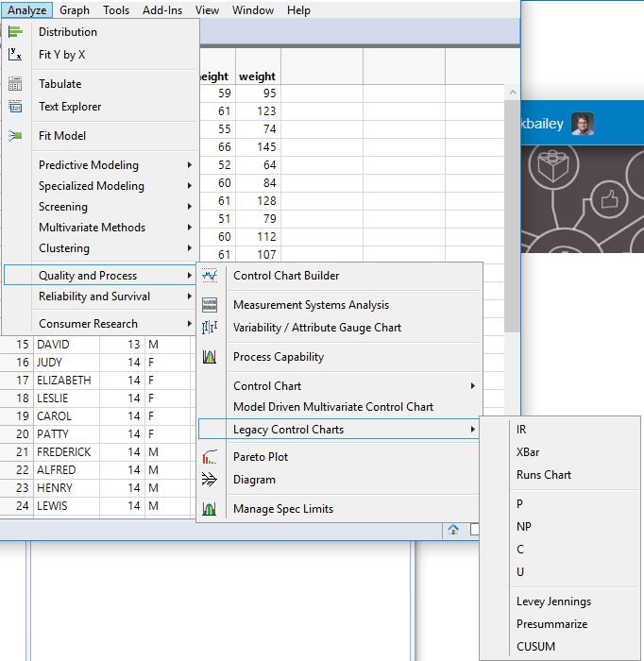
Task: Click the Fit Y by X icon
Action: (x=15, y=54)
